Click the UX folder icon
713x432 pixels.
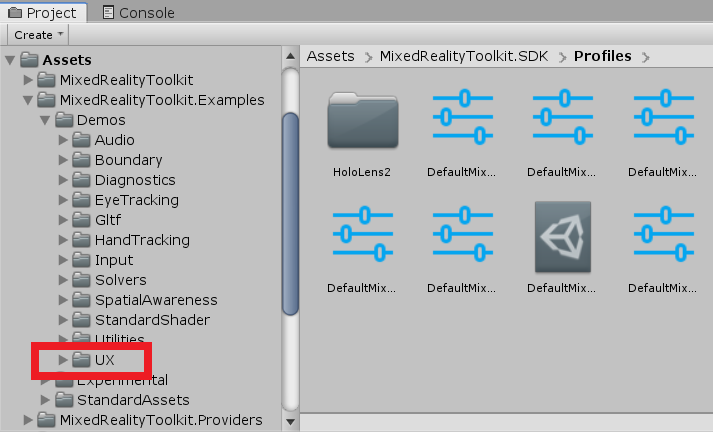pyautogui.click(x=81, y=360)
